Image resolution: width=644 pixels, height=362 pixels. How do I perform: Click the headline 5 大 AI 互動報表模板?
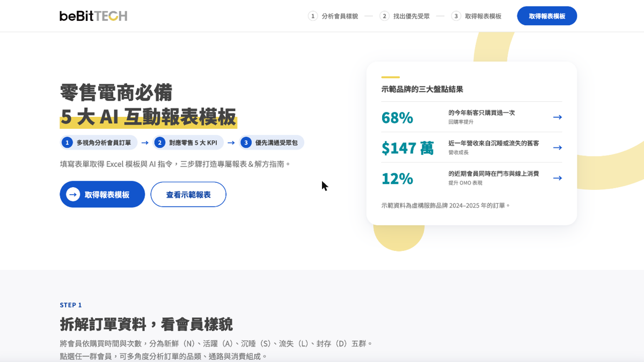point(148,116)
